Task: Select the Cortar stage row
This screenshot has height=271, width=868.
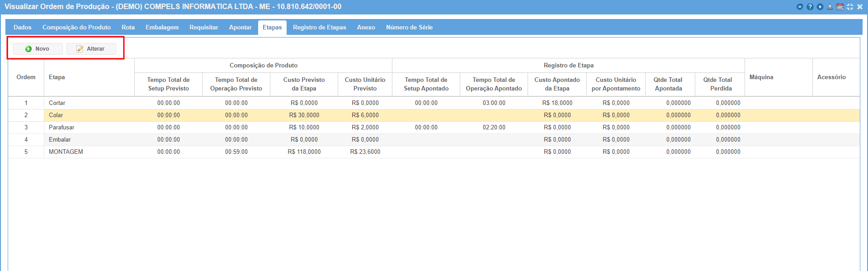Action: click(x=434, y=103)
